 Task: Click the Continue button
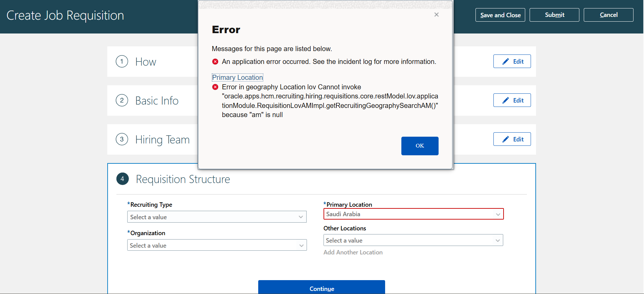tap(321, 288)
